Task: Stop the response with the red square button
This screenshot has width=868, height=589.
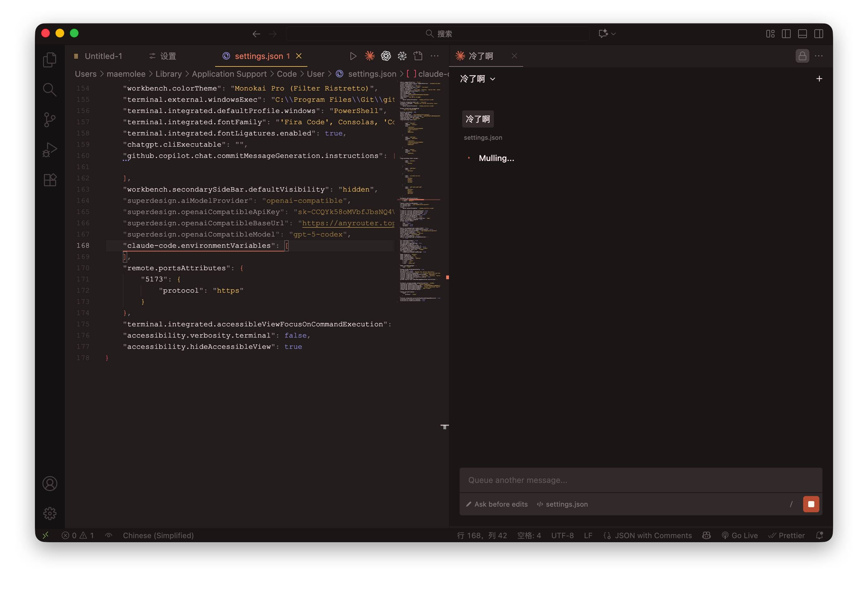Action: point(811,504)
